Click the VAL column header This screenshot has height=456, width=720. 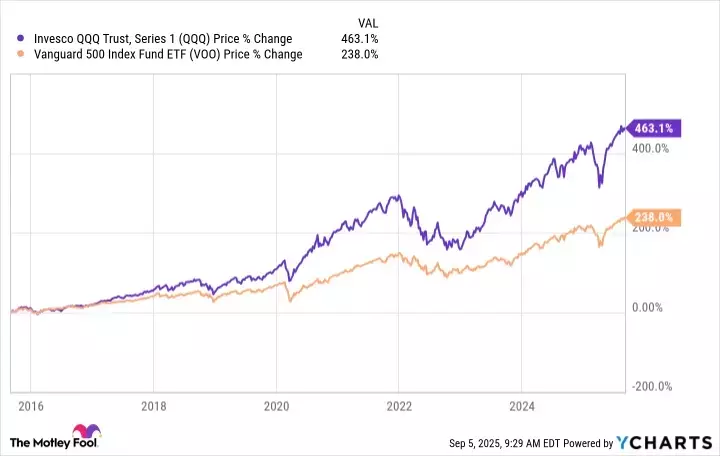tap(368, 21)
